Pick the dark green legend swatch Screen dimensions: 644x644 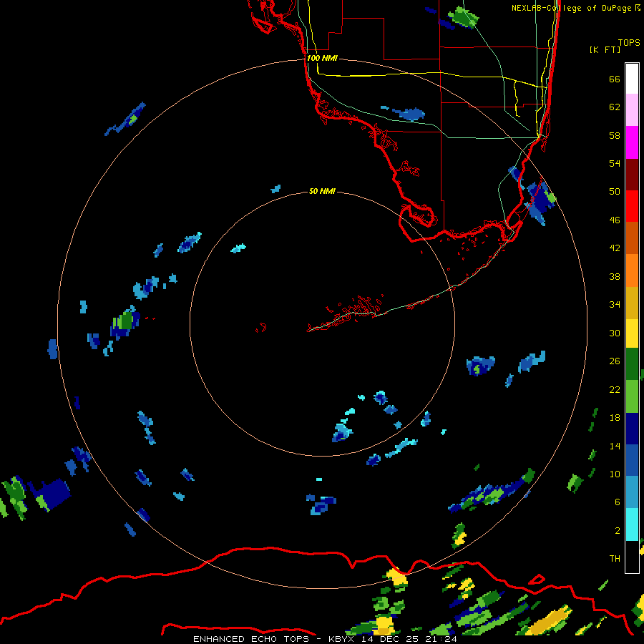632,364
